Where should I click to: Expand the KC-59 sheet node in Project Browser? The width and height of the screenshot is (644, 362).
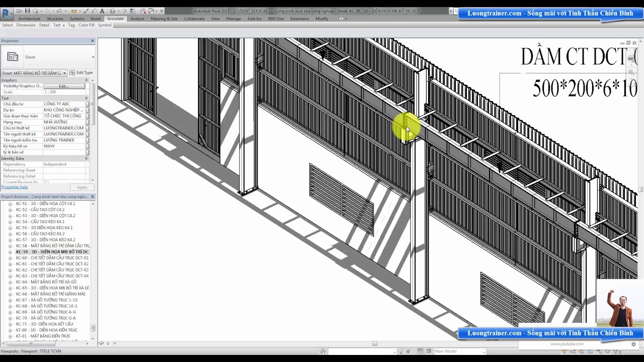[10, 252]
